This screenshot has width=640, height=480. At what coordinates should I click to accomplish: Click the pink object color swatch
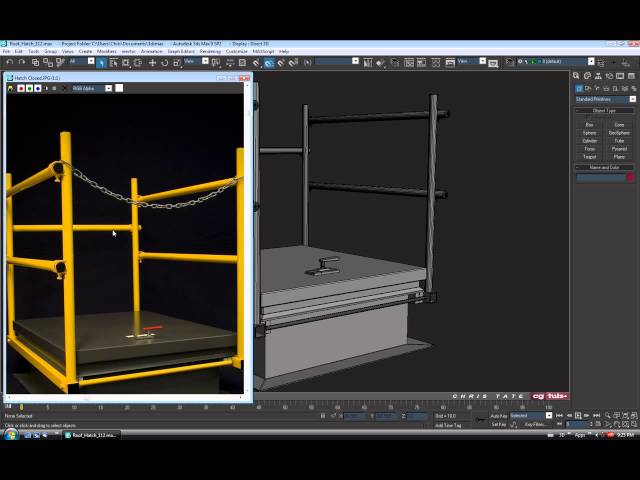click(x=630, y=177)
